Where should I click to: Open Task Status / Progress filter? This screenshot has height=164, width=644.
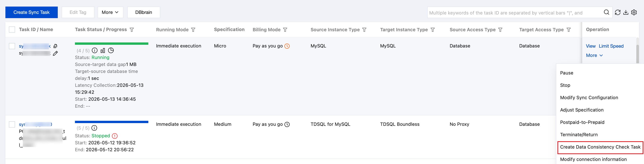tap(132, 30)
